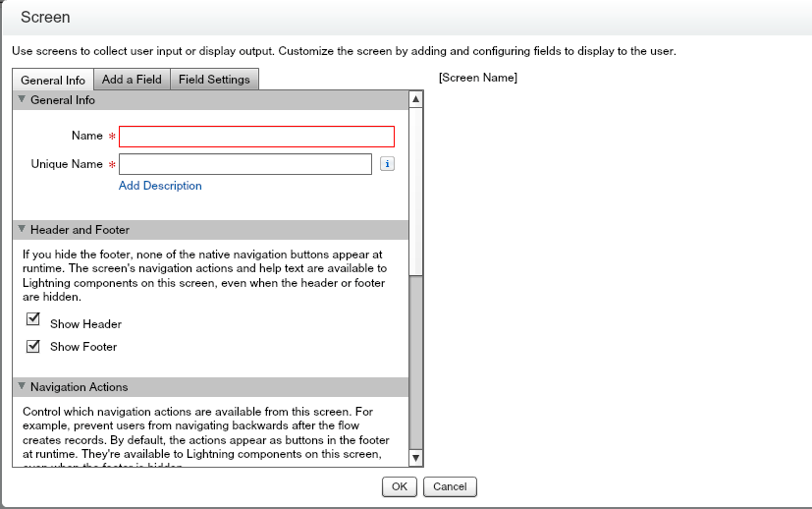The height and width of the screenshot is (509, 812).
Task: Click into the Unique Name field
Action: pos(244,164)
